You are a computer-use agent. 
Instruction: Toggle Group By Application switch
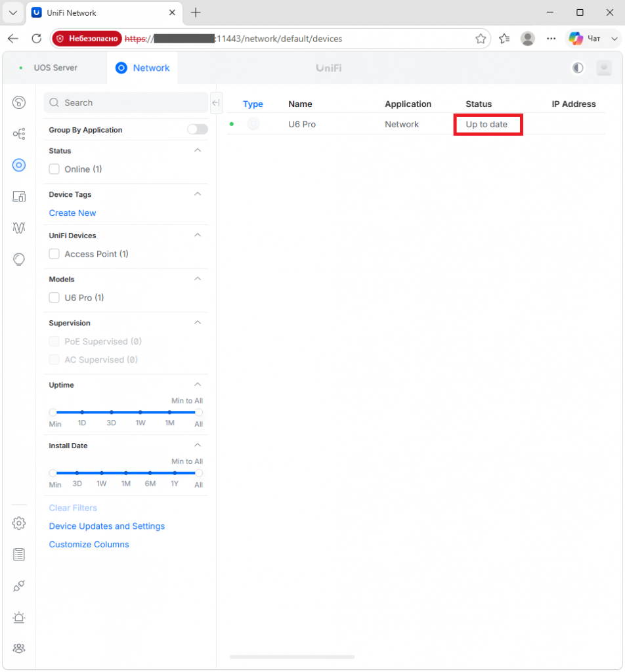pos(198,129)
